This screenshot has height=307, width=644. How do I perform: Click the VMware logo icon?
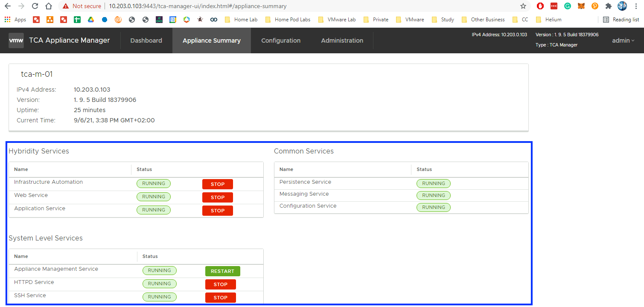(x=16, y=41)
